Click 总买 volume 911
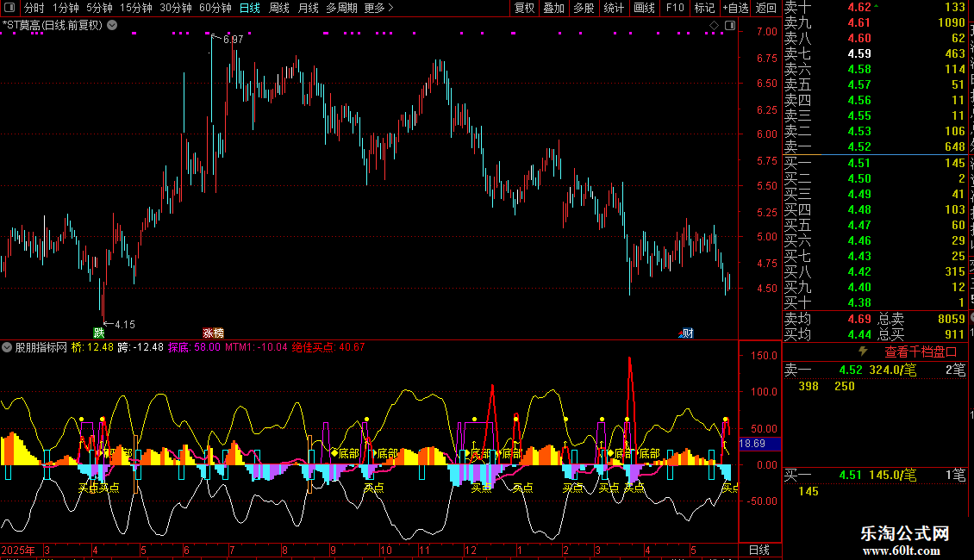 tap(955, 334)
